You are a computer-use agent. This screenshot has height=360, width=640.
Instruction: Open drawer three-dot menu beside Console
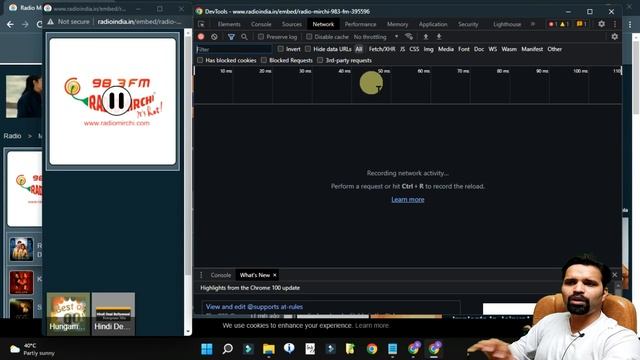tap(201, 275)
